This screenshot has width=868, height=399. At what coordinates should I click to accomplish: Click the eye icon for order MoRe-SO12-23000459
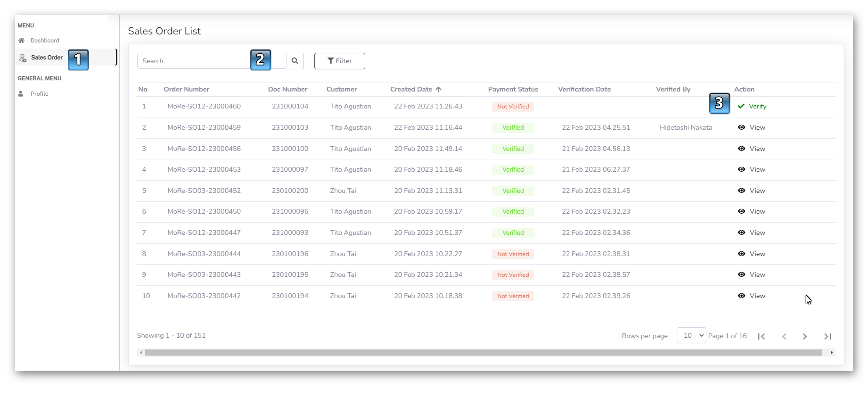(741, 127)
